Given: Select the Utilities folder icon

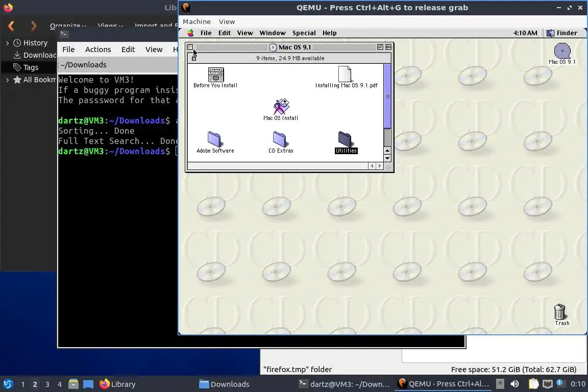Looking at the screenshot, I should (x=345, y=139).
